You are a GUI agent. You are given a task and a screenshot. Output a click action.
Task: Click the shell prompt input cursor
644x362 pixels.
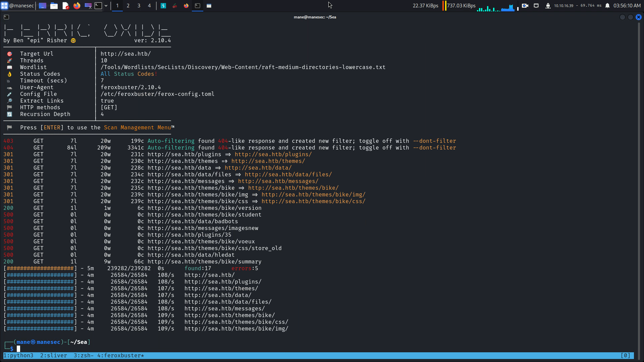tap(18, 349)
